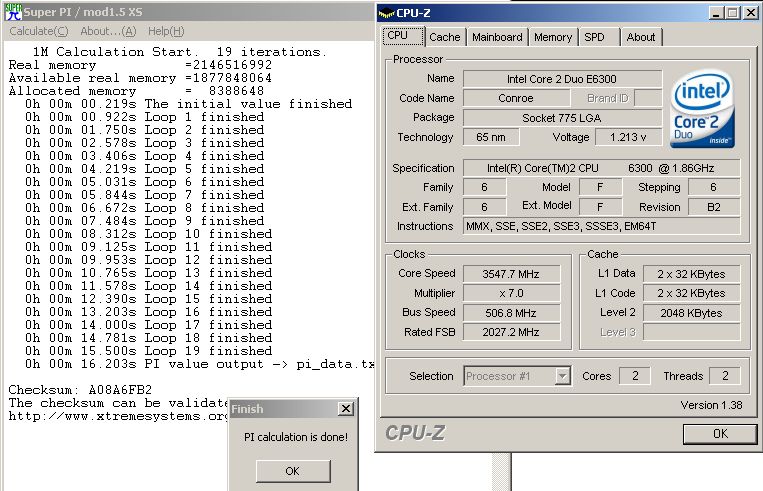763x491 pixels.
Task: Click the 1M Calculation Start line
Action: pos(180,52)
